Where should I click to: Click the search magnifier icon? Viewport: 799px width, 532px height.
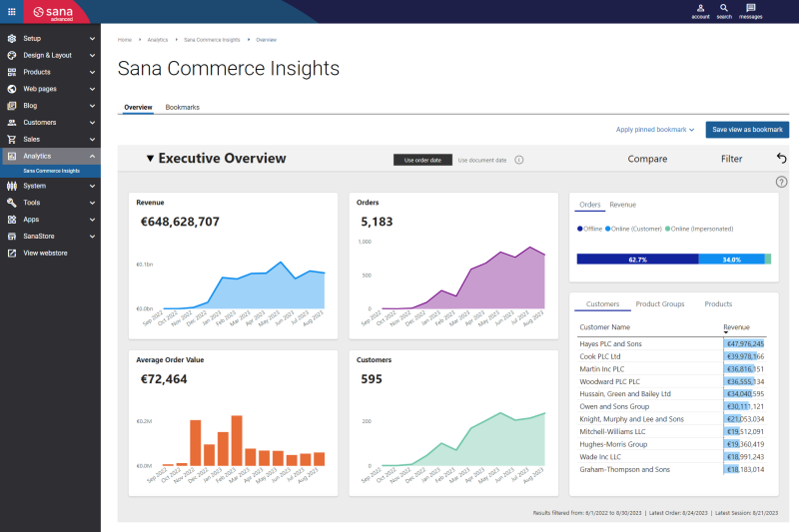pyautogui.click(x=724, y=11)
